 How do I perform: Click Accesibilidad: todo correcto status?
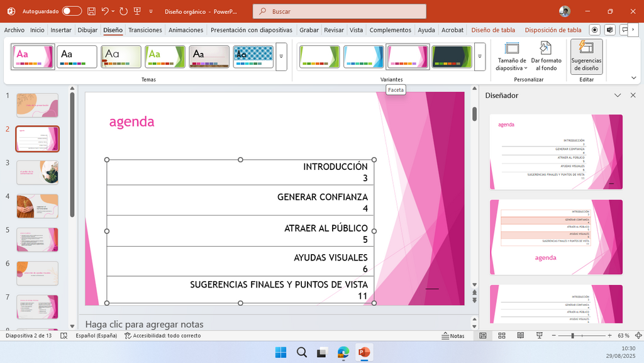pyautogui.click(x=163, y=335)
